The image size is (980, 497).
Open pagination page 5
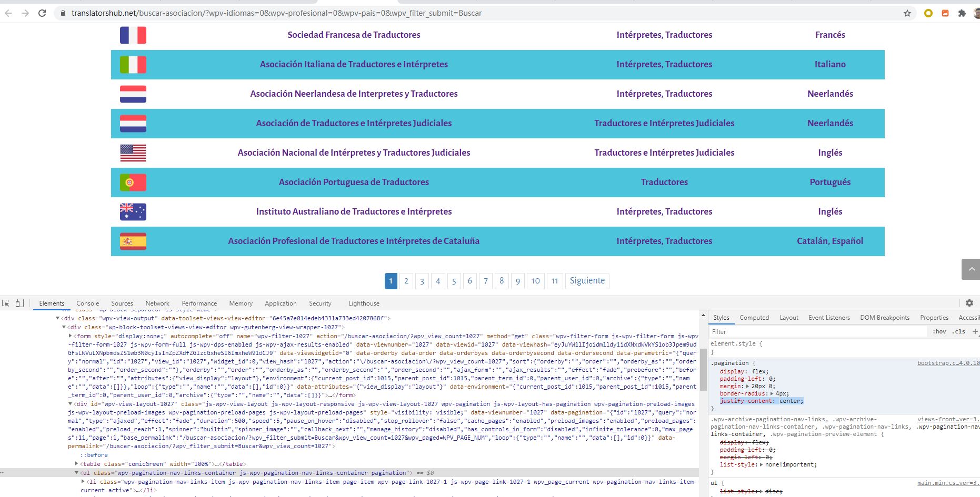click(454, 281)
